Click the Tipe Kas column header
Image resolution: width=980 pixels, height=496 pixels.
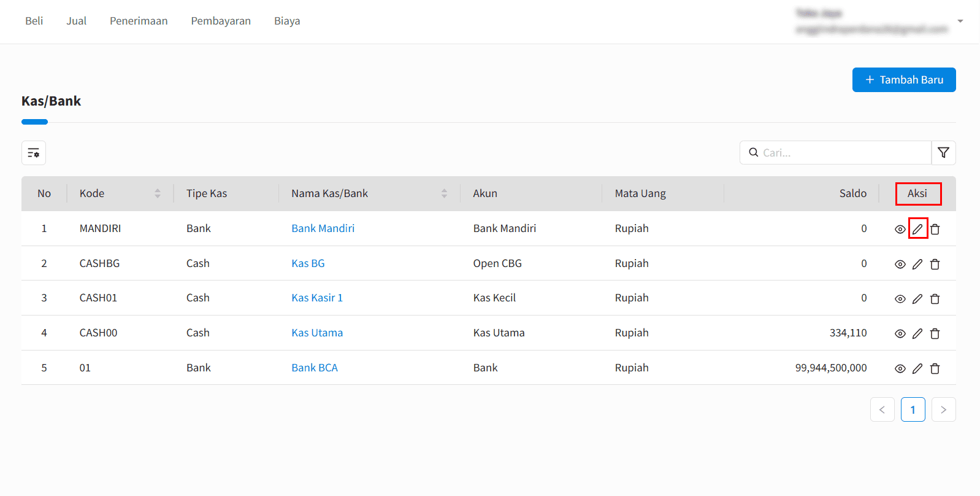[x=207, y=193]
